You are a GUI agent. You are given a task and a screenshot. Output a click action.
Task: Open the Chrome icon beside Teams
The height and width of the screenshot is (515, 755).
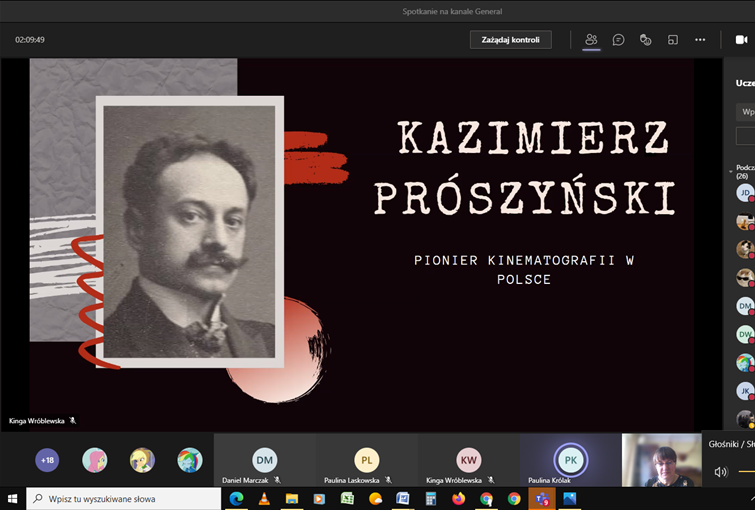point(514,499)
